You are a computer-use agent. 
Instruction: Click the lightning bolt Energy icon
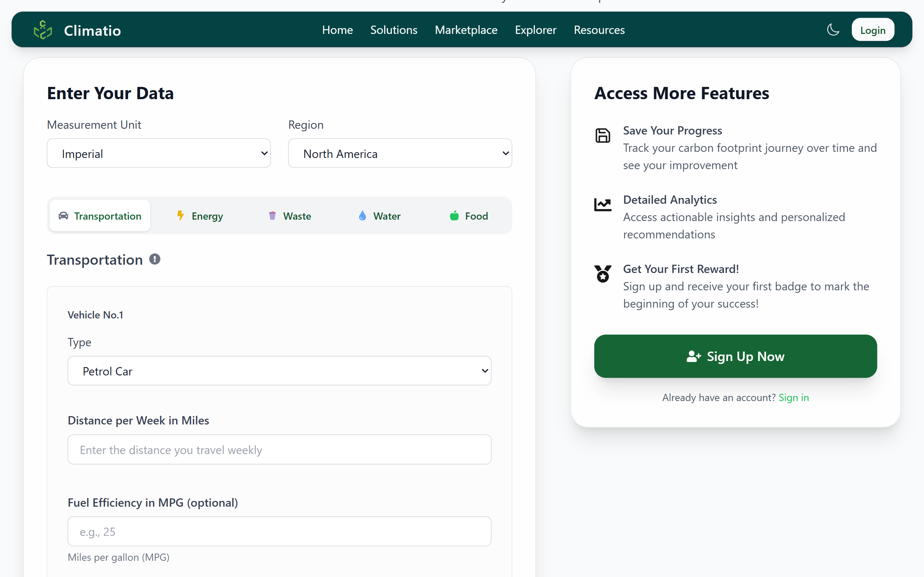(180, 216)
